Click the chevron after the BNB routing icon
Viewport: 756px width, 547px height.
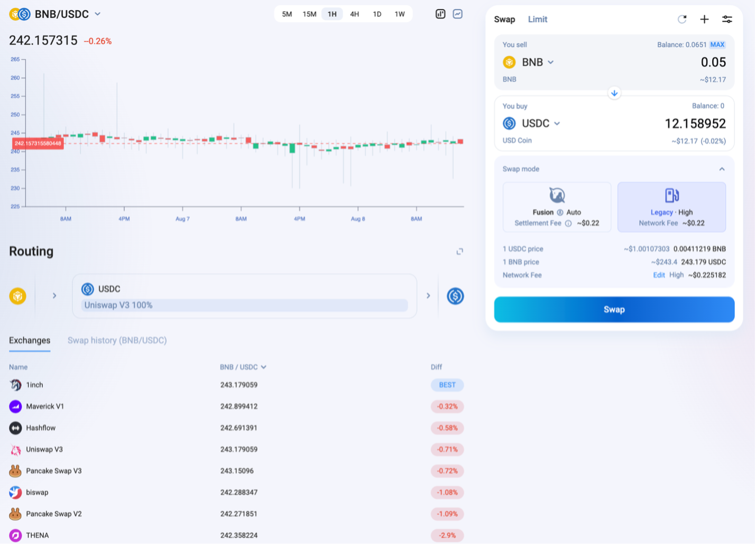point(54,296)
